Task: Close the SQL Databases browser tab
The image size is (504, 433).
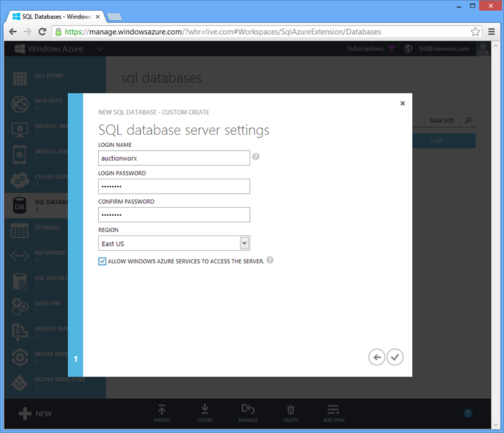Action: click(98, 16)
